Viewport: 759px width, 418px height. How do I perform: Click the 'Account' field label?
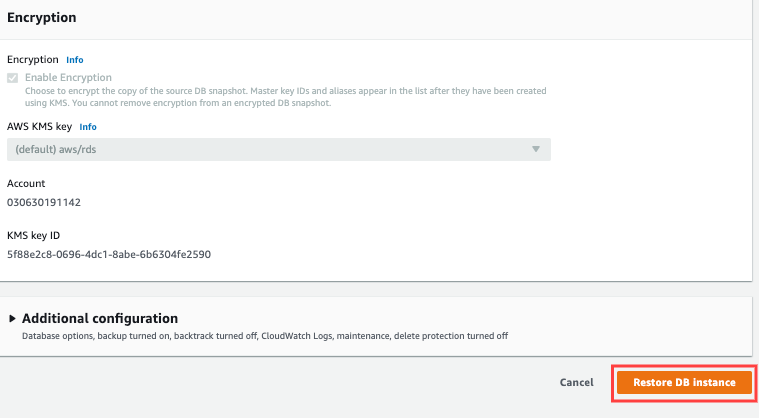(26, 184)
